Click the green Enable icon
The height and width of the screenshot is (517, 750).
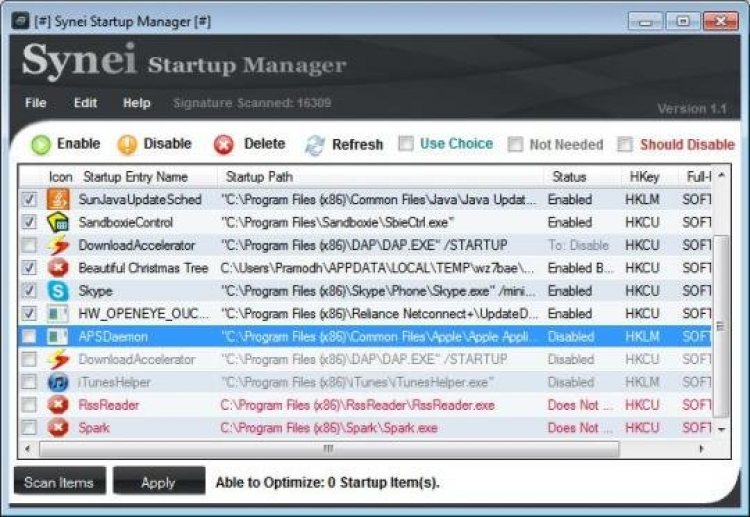pos(41,144)
